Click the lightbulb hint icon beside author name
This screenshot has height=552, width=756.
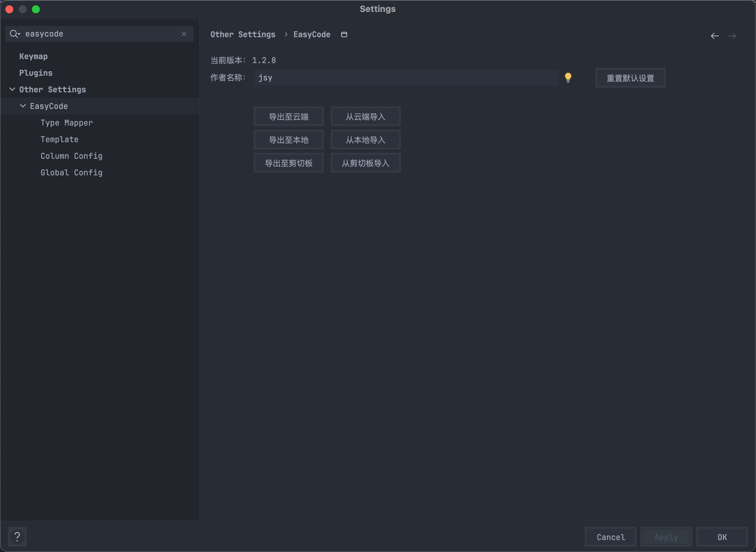568,77
